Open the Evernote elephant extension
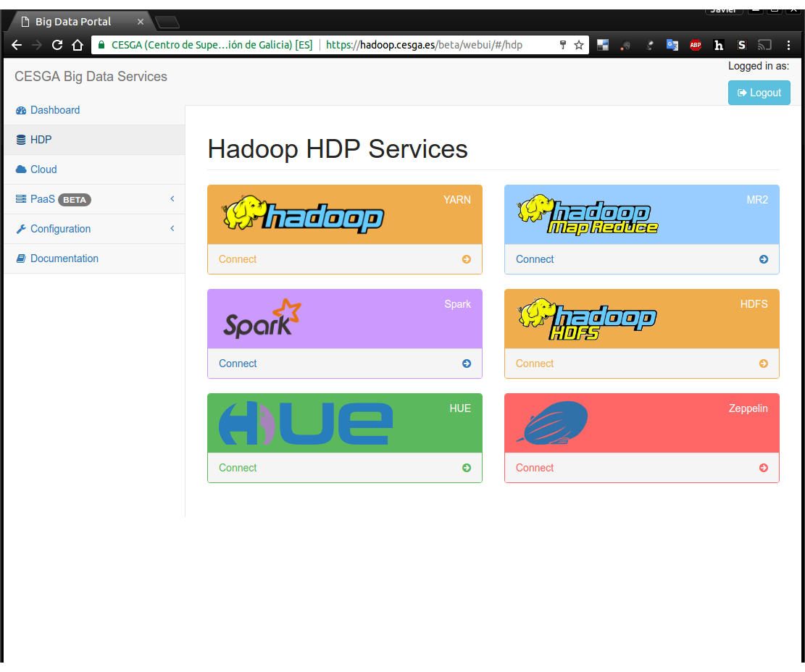The image size is (805, 672). (x=625, y=45)
